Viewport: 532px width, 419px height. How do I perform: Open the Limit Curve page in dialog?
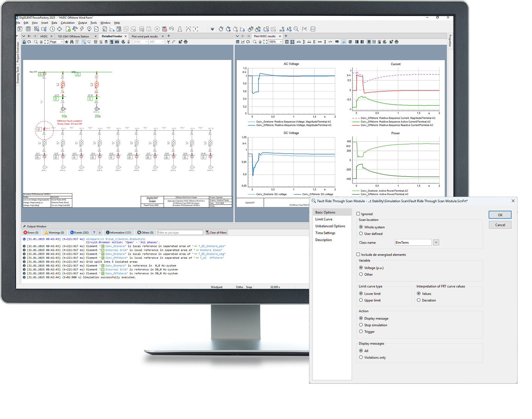324,219
